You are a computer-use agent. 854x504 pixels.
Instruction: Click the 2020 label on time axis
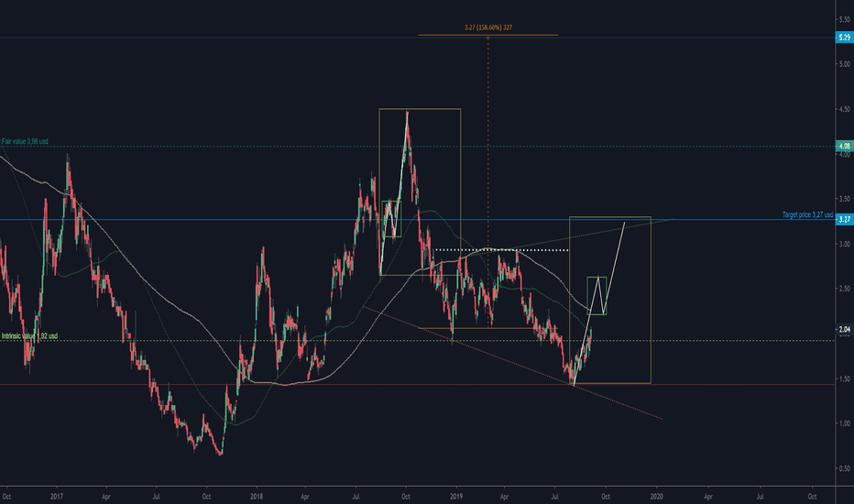656,497
